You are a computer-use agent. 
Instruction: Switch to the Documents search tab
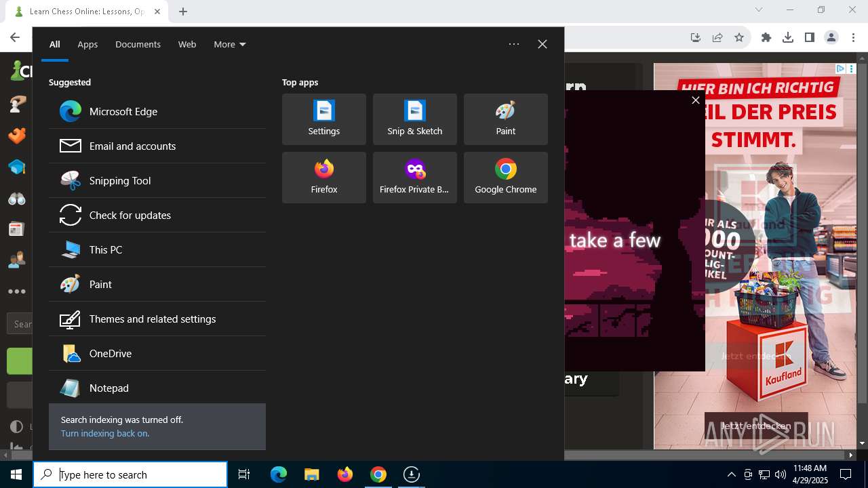click(138, 44)
